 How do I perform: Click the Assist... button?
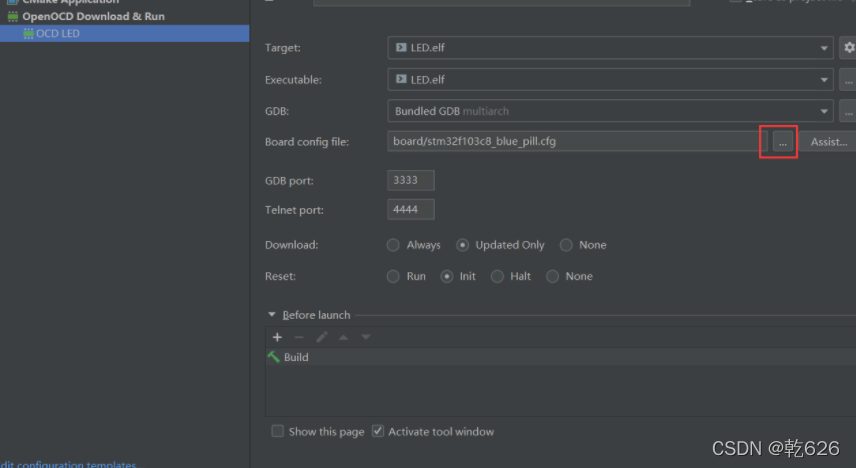(828, 142)
